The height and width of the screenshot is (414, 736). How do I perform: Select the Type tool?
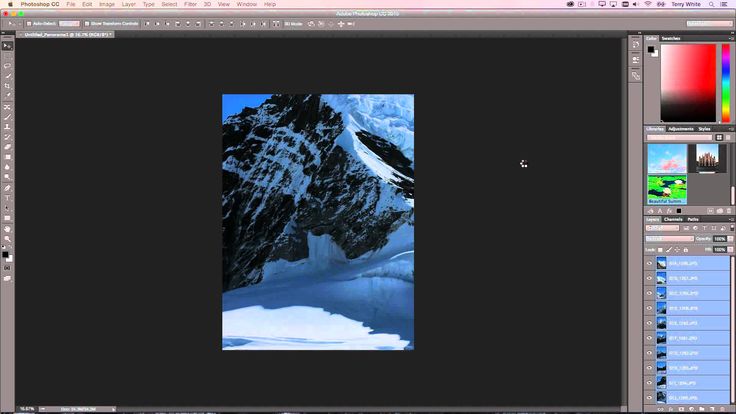point(7,198)
